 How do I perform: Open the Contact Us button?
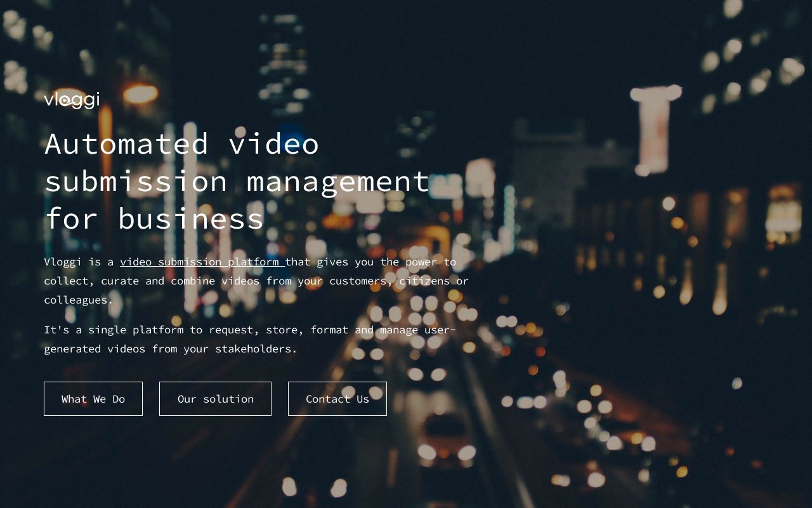coord(337,399)
